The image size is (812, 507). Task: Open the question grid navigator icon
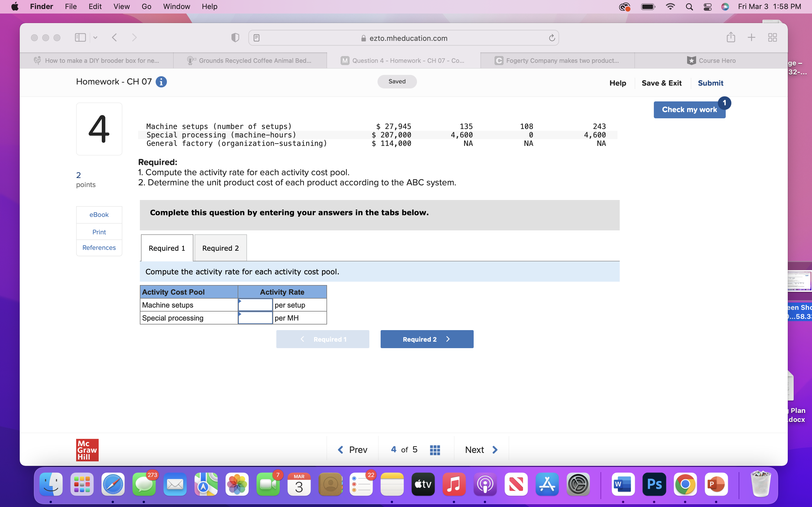point(435,450)
